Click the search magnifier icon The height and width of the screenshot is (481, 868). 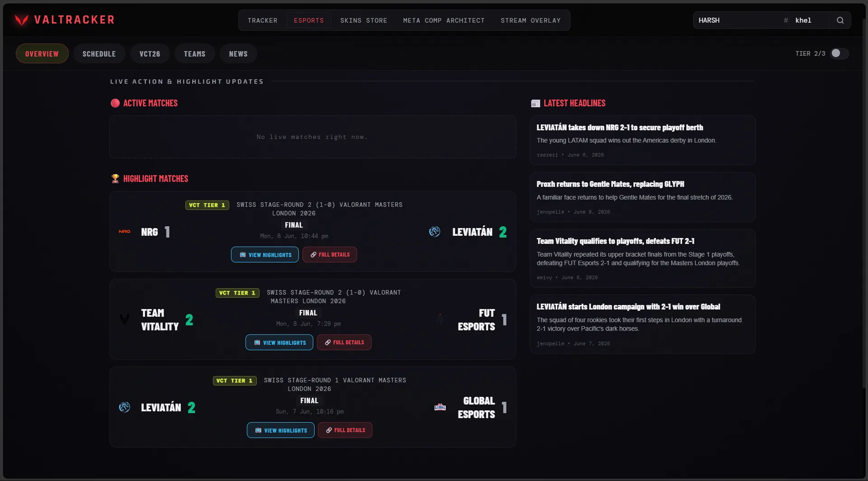840,20
